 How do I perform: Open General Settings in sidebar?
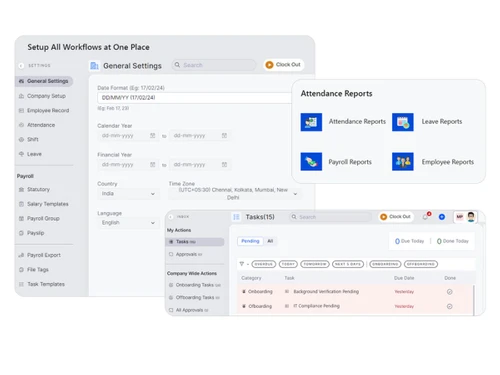click(44, 81)
